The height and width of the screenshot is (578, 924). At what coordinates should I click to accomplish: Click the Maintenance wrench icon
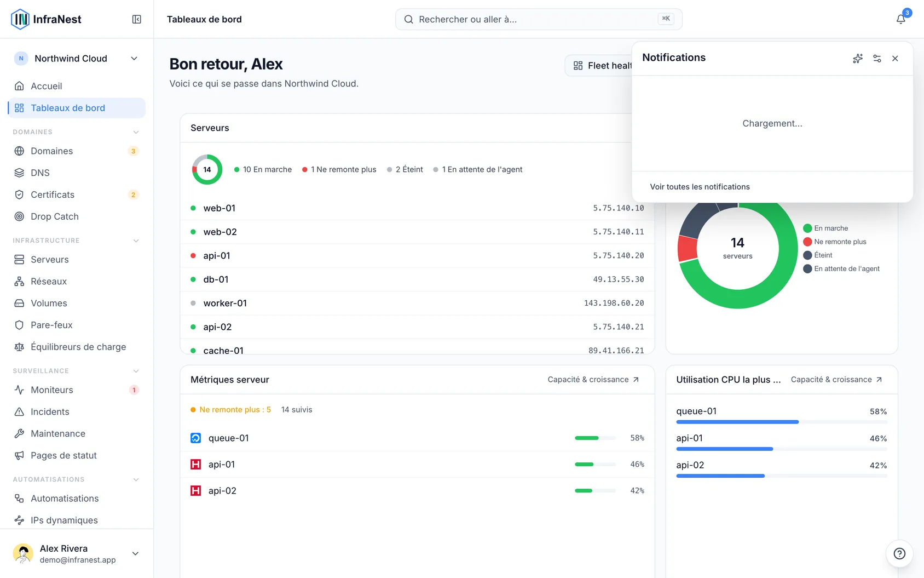tap(19, 433)
